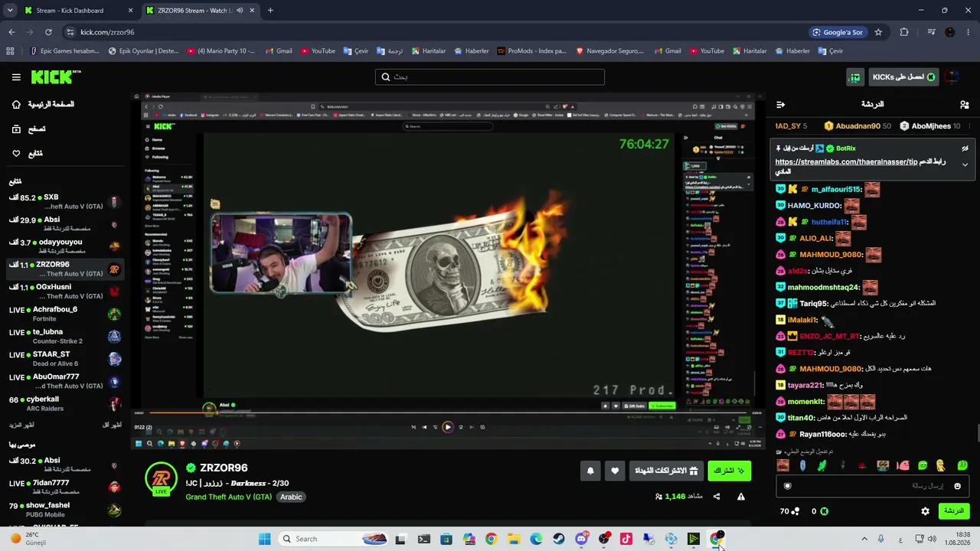This screenshot has height=551, width=980.
Task: Open Achrafbou_6 Fortnite channel
Action: point(65,314)
